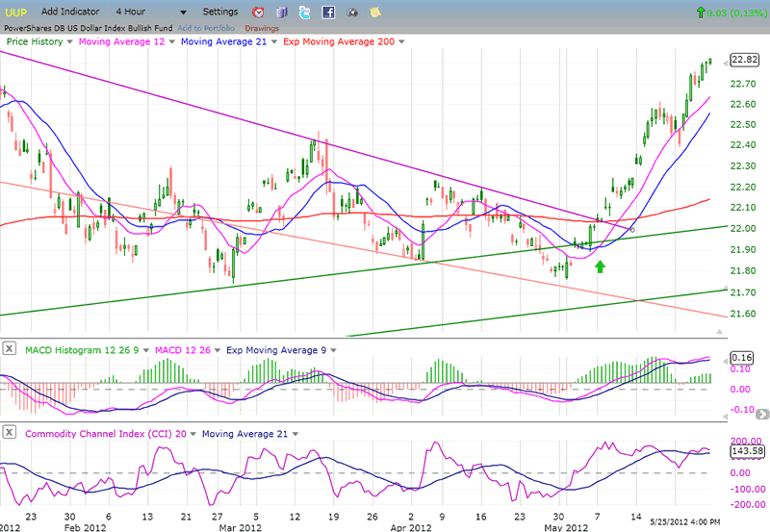The height and width of the screenshot is (532, 770).
Task: Click the database stack icon
Action: click(x=281, y=13)
